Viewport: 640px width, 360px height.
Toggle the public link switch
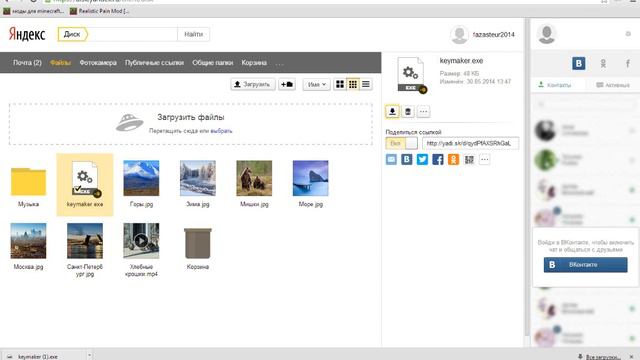(402, 143)
